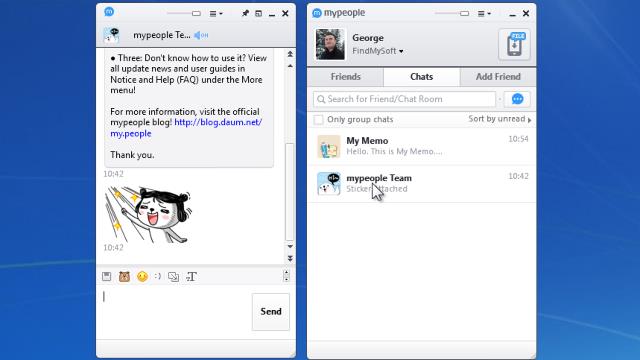Viewport: 640px width, 360px height.
Task: Click the chat window title mypeople Te...
Action: [x=162, y=35]
